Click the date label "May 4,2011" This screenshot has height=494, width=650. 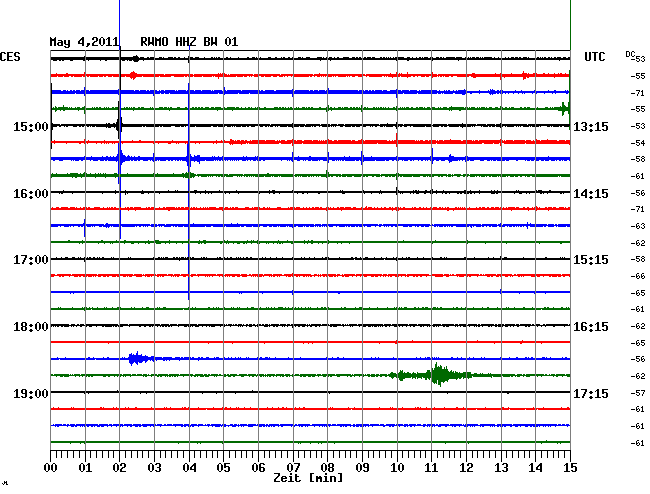coord(85,42)
